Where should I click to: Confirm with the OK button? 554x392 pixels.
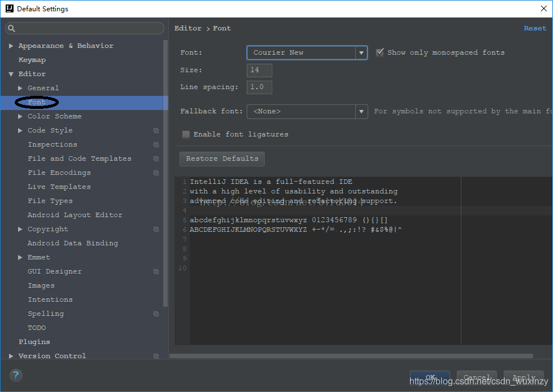pos(430,377)
